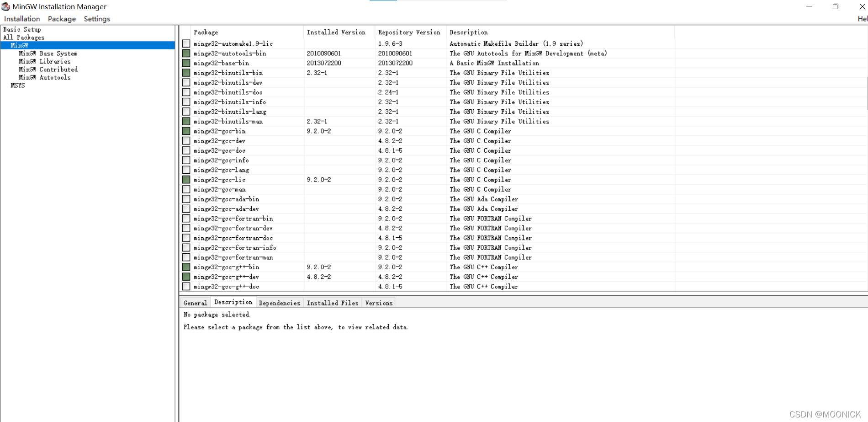Select MinGW Libraries category

tap(45, 61)
